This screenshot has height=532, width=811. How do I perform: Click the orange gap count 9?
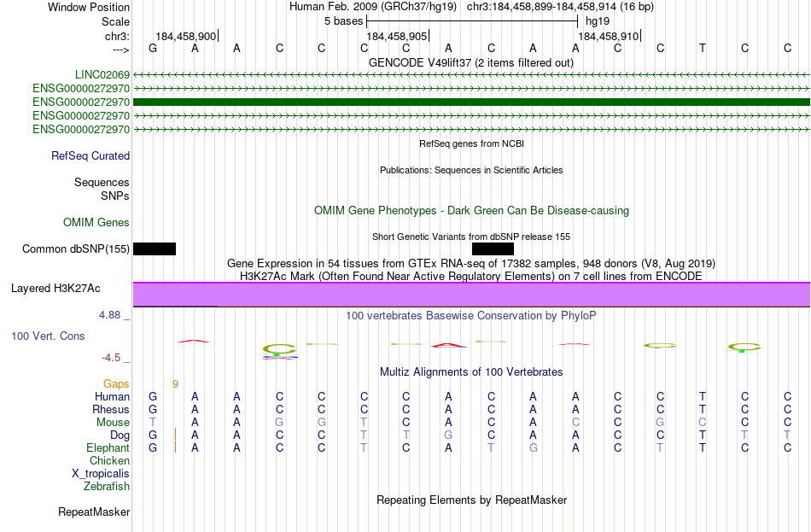tap(175, 384)
